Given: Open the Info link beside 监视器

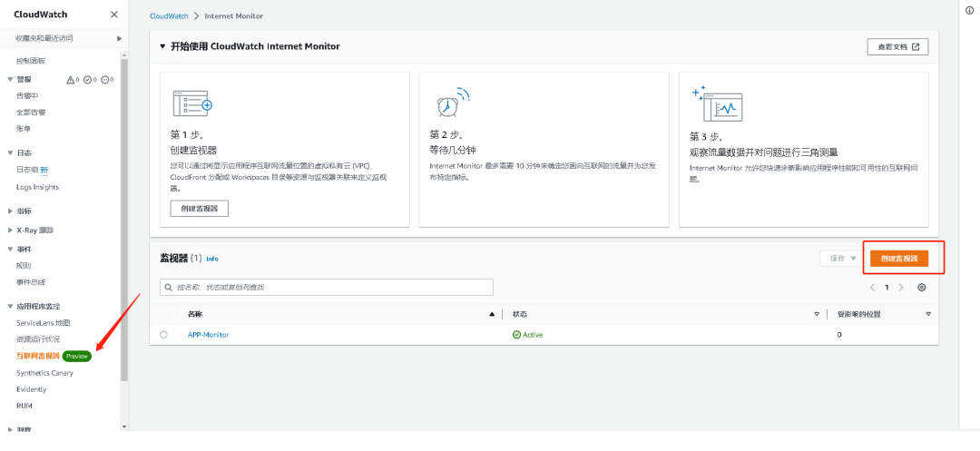Looking at the screenshot, I should [211, 259].
